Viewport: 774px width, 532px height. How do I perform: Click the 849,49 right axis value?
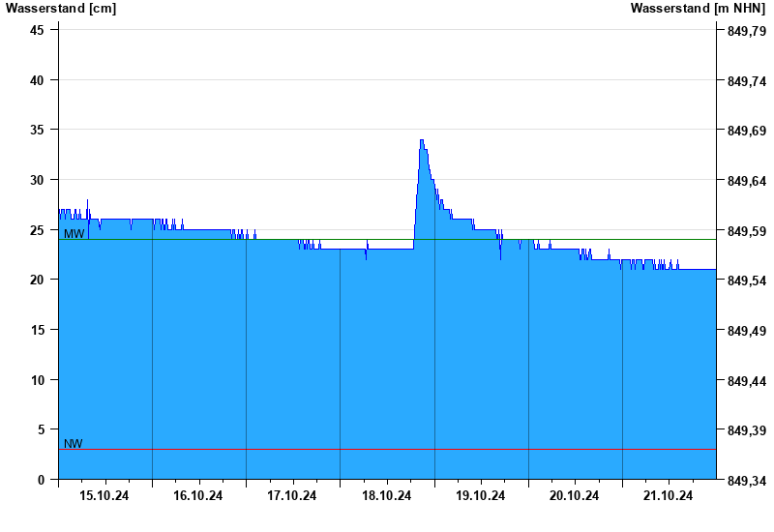point(747,331)
